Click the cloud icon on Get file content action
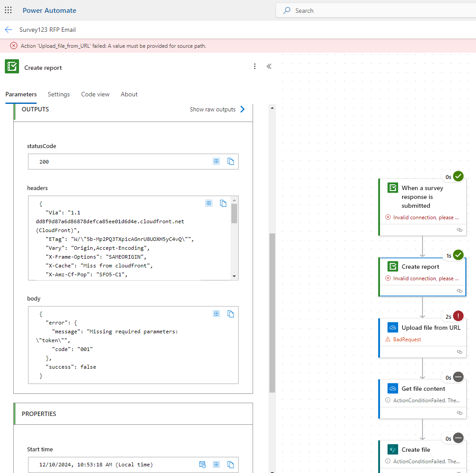The width and height of the screenshot is (476, 473). tap(393, 388)
